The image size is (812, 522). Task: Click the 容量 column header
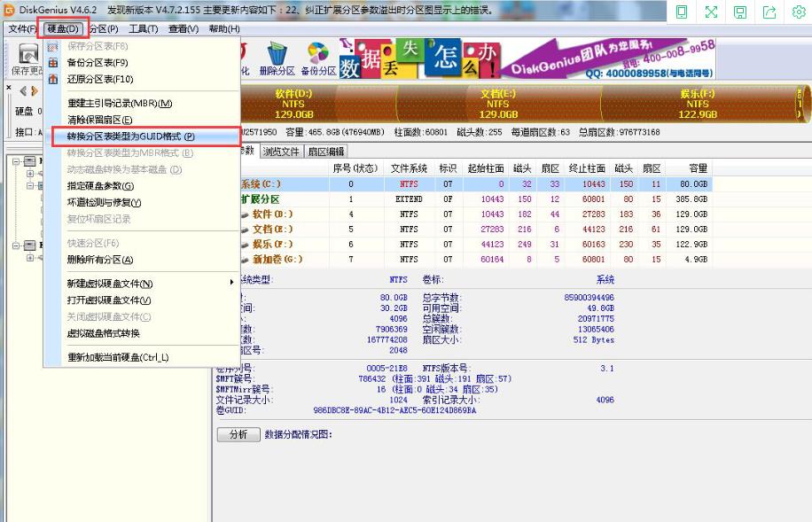689,168
